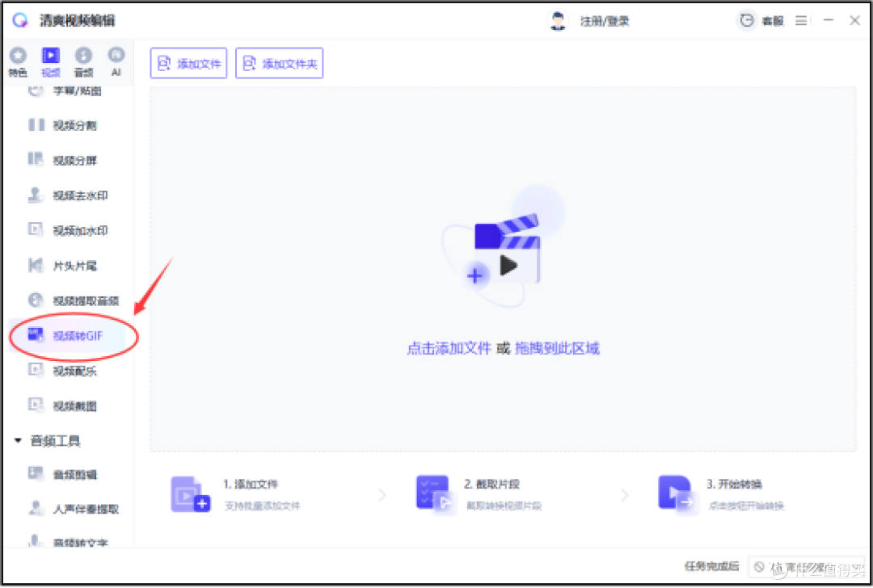Click the 1. 添加文件 step label

click(x=251, y=484)
